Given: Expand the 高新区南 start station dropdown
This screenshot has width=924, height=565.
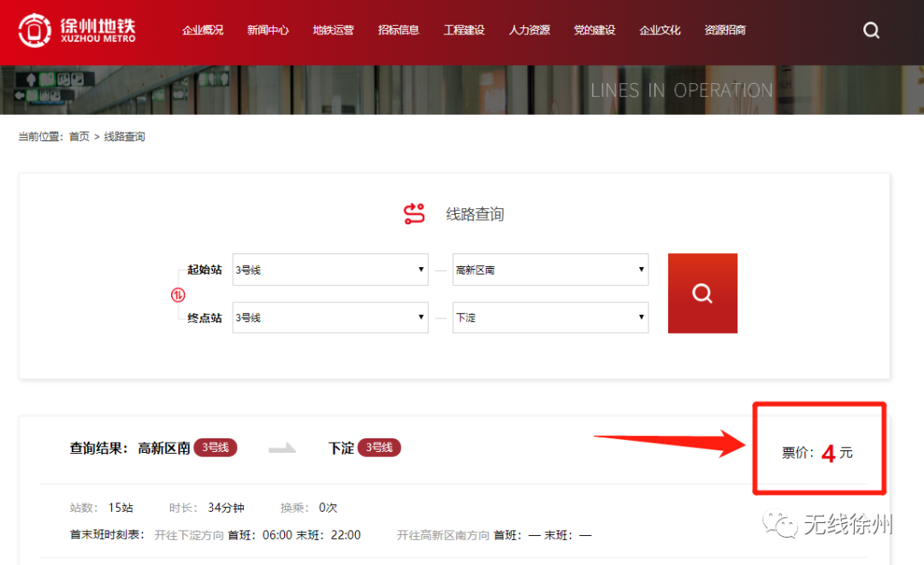Looking at the screenshot, I should tap(550, 270).
